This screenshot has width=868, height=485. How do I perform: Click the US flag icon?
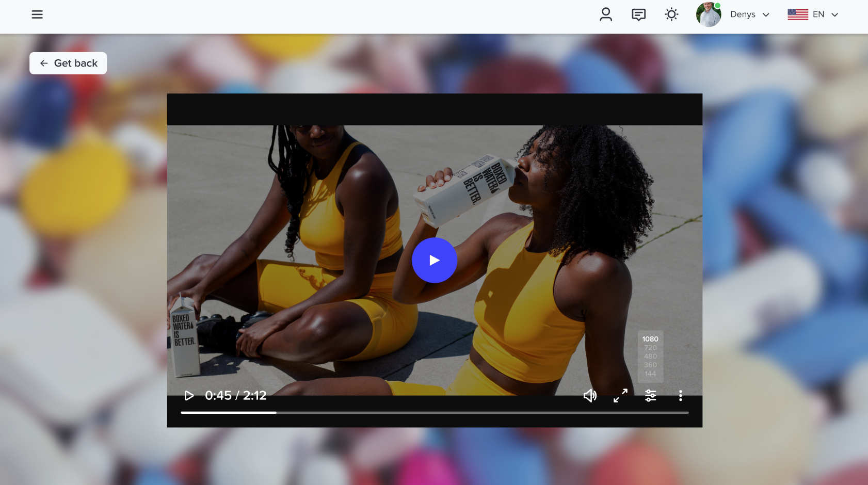click(x=797, y=14)
